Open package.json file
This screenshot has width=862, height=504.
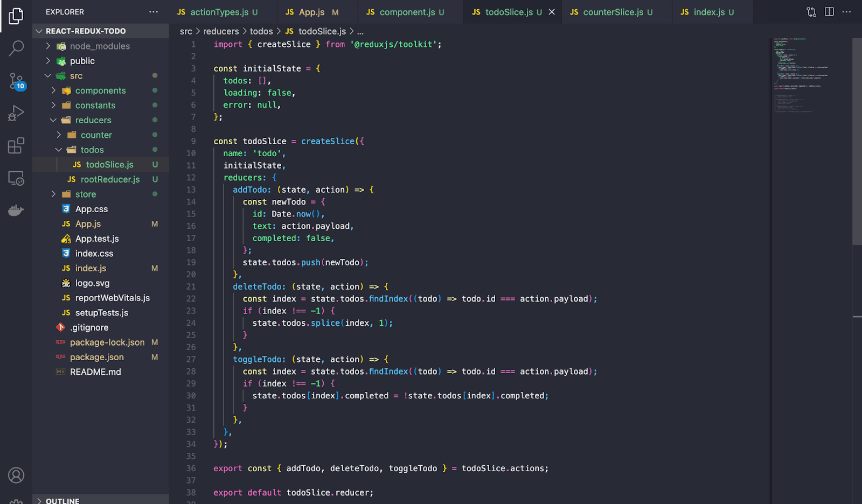point(101,357)
